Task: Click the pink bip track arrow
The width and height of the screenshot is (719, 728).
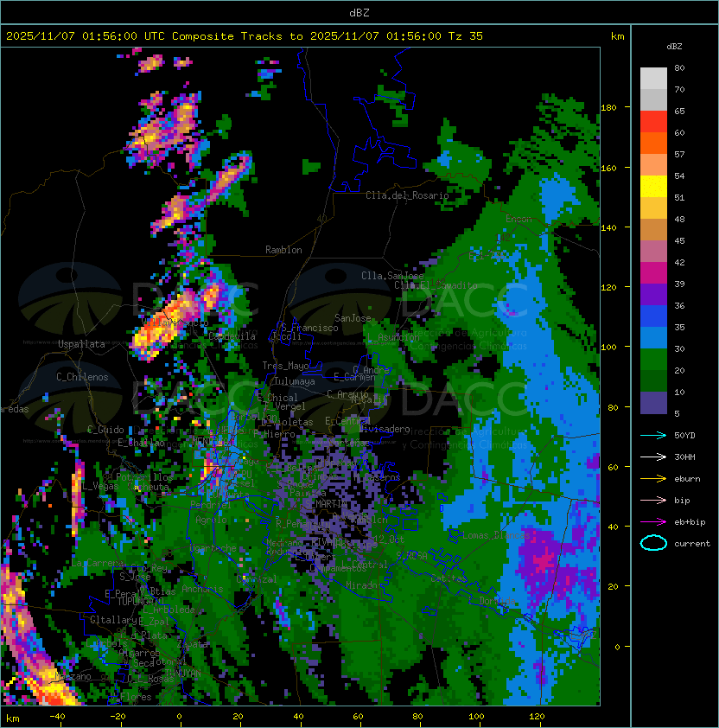Action: click(x=653, y=501)
